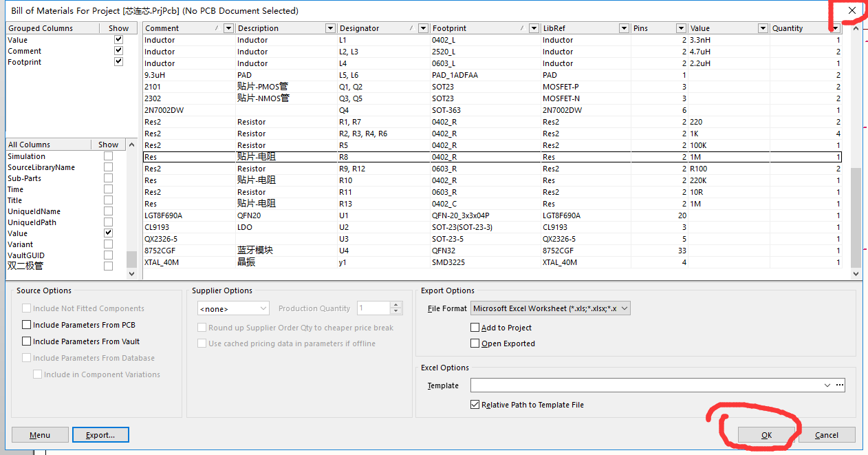868x455 pixels.
Task: Click the LibRef column header
Action: pos(585,28)
